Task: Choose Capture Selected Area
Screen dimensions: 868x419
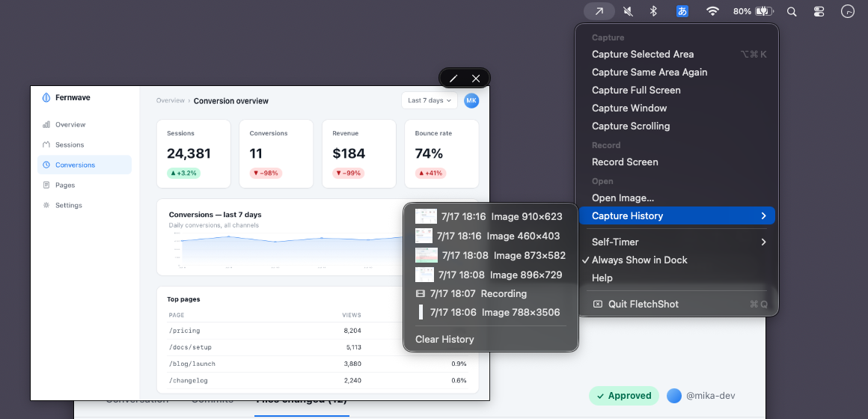Action: point(677,54)
